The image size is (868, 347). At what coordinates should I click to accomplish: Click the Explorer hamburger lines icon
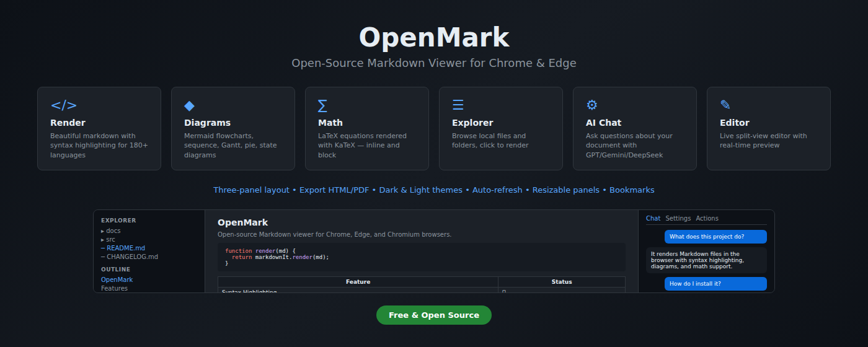pyautogui.click(x=458, y=105)
